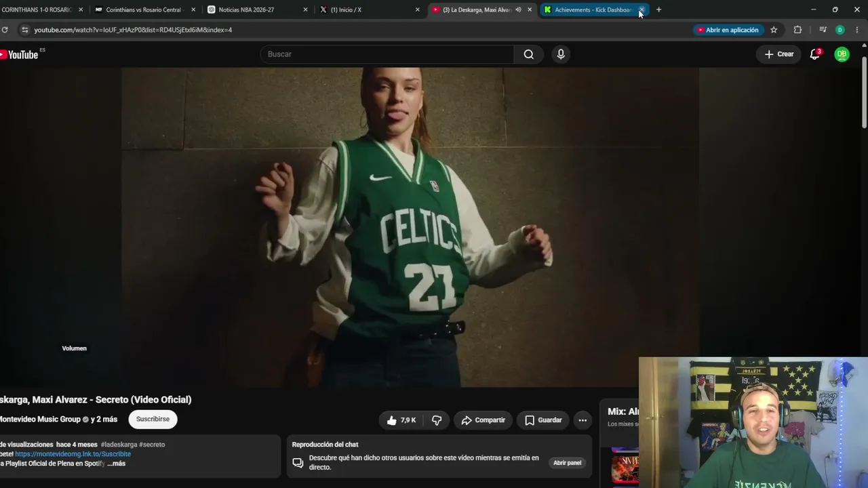The height and width of the screenshot is (488, 868).
Task: Click the YouTube logo
Action: pos(20,54)
